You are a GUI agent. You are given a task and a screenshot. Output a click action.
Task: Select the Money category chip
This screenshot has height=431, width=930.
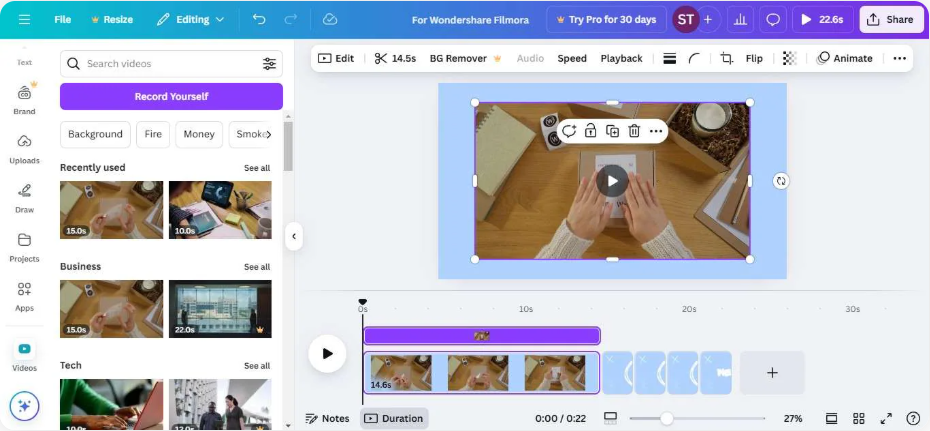point(199,134)
